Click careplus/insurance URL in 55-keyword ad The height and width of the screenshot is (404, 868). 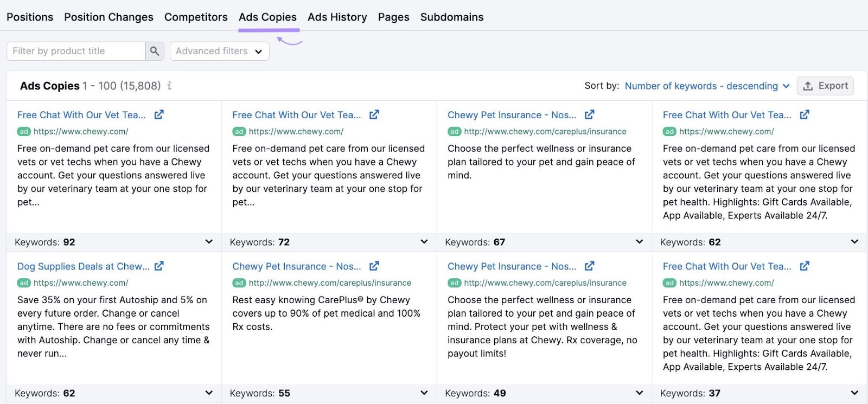330,283
